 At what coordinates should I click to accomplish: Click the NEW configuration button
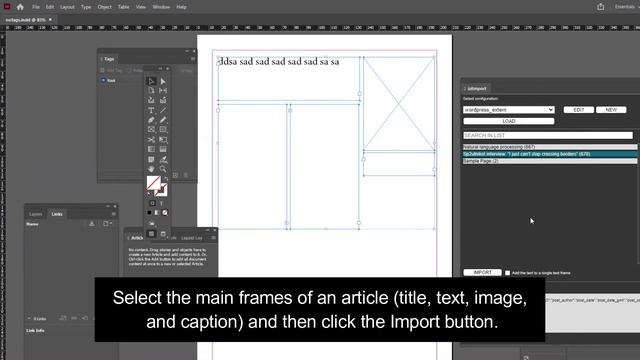click(611, 110)
